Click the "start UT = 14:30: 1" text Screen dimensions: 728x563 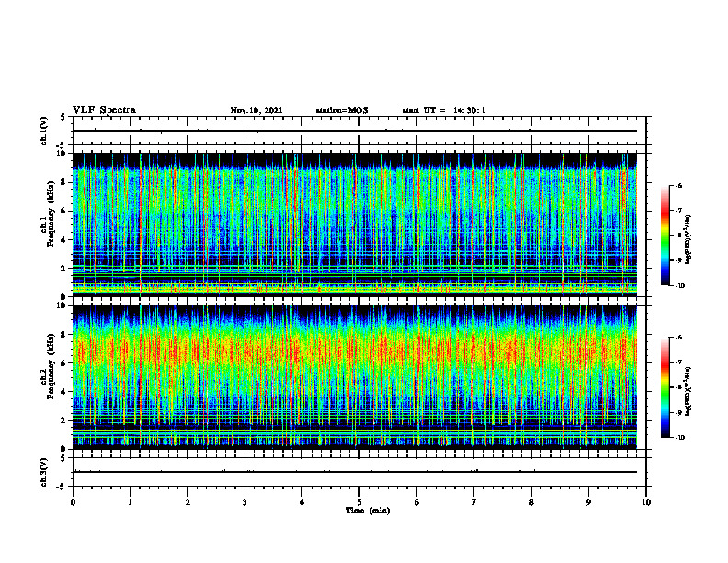(444, 110)
